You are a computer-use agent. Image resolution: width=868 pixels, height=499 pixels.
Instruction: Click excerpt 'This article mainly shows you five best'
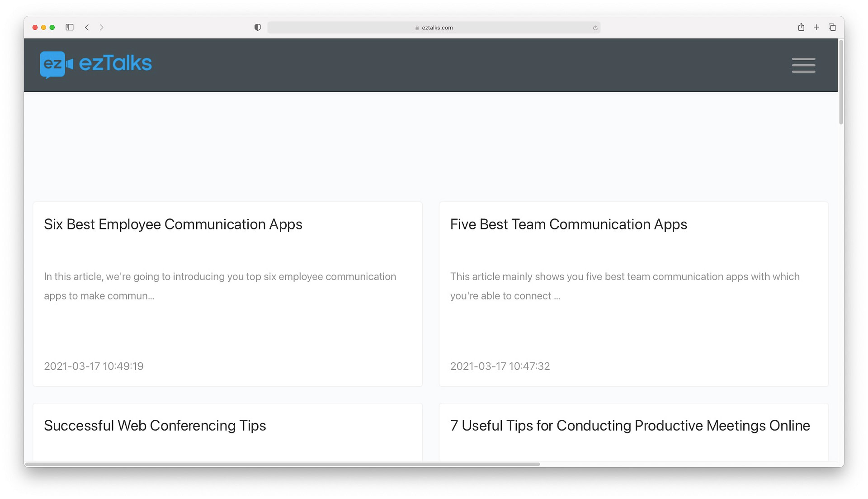(625, 286)
